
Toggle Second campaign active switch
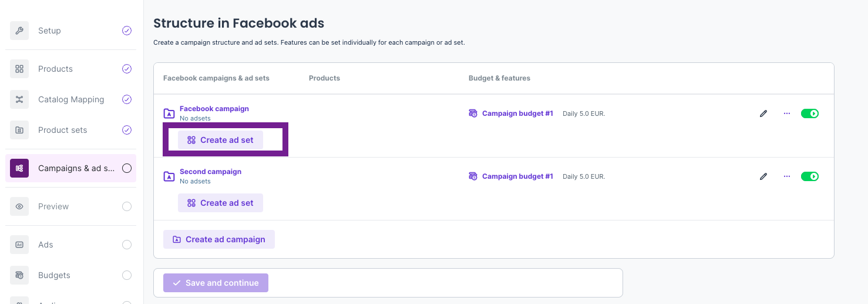coord(810,176)
